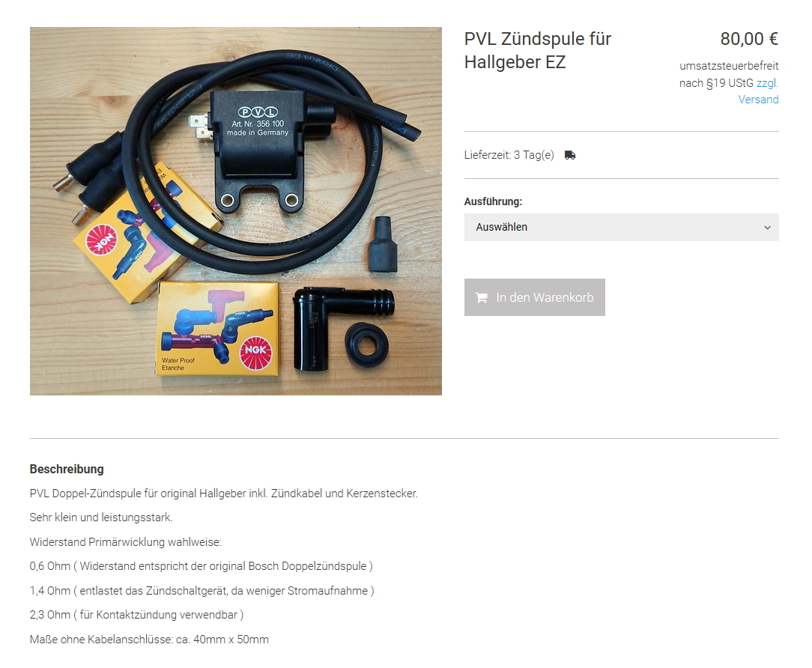Select the 1,4 Ohm description line
812x668 pixels.
point(202,590)
